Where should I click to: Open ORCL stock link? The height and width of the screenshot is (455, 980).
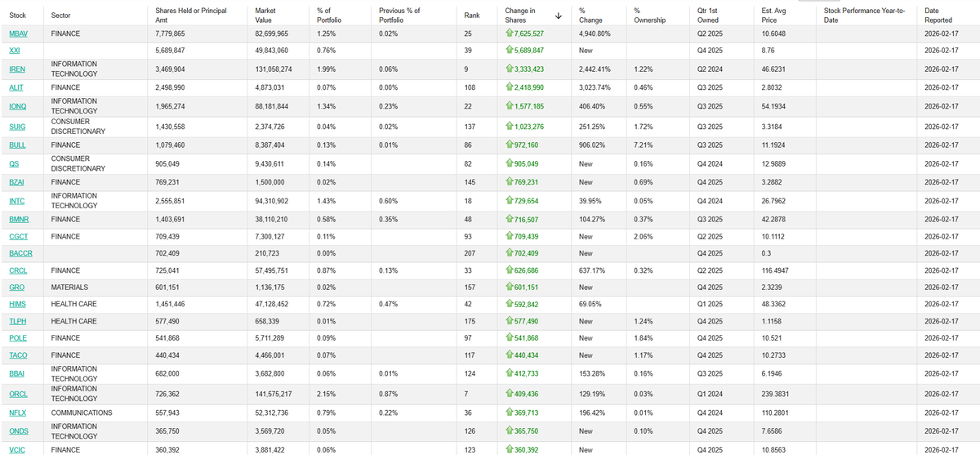point(18,394)
